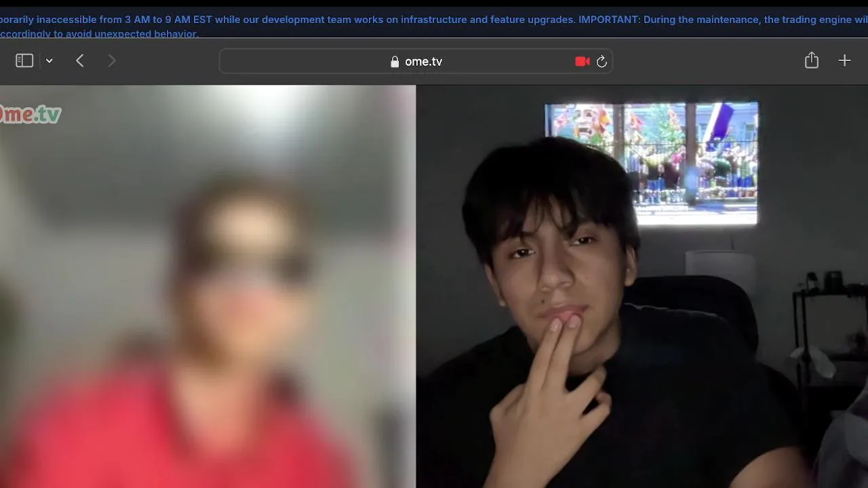This screenshot has height=488, width=868.
Task: Click the blurred stranger video feed
Action: [208, 286]
